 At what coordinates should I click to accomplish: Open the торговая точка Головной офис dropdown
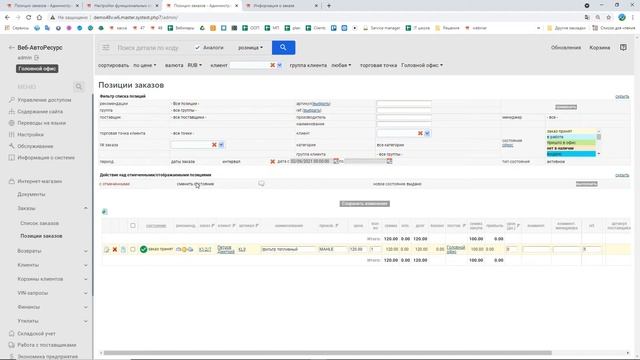[x=422, y=65]
